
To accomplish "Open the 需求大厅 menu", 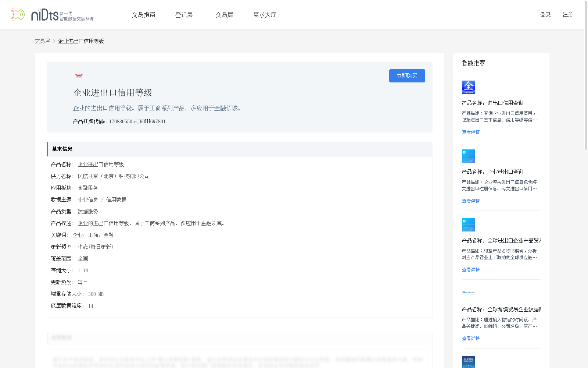I will pyautogui.click(x=265, y=15).
